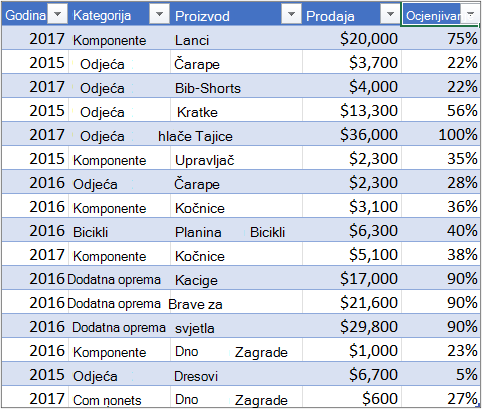Select the cell showing 100% rating
Image resolution: width=482 pixels, height=409 pixels.
click(441, 134)
